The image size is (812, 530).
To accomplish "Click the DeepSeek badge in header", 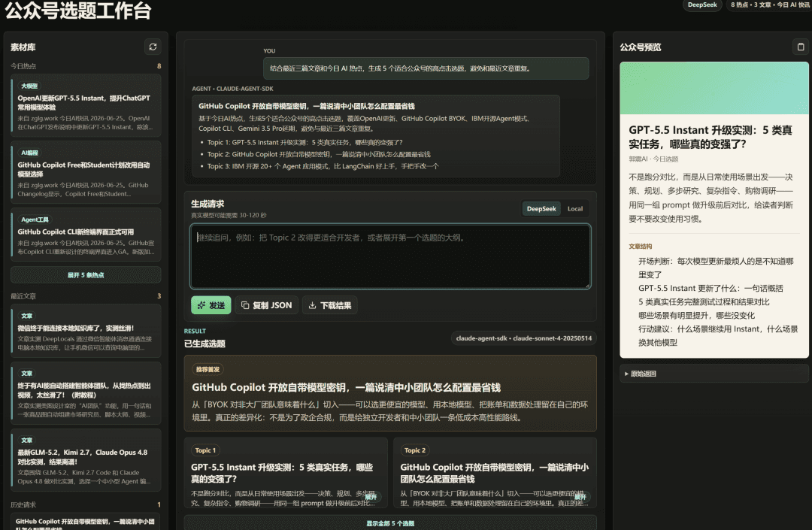I will [x=702, y=5].
